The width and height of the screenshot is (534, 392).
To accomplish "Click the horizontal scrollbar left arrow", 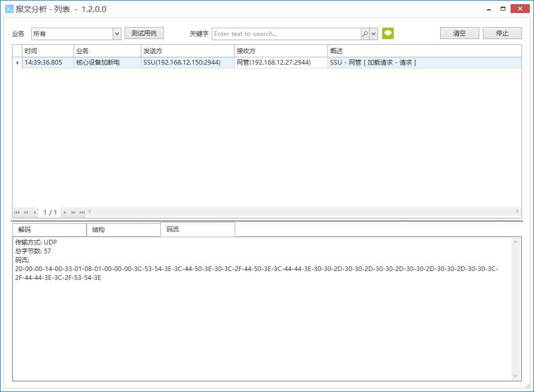I will point(90,212).
